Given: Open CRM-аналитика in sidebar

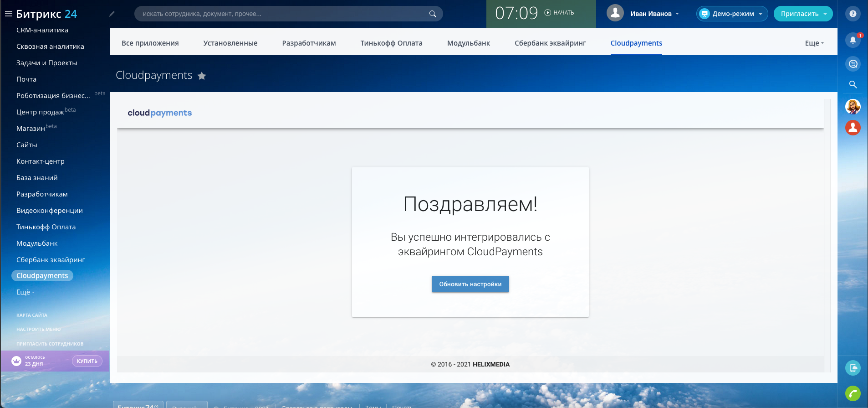Looking at the screenshot, I should 42,30.
